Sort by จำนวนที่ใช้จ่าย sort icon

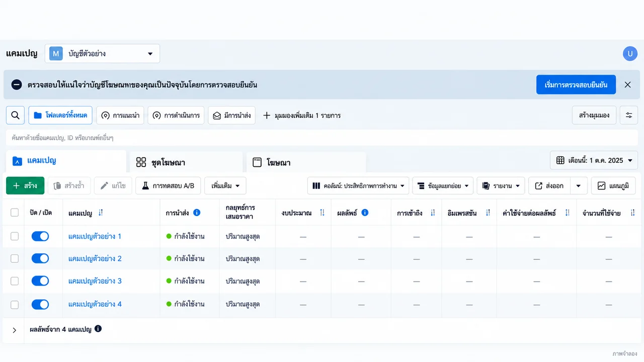tap(632, 213)
